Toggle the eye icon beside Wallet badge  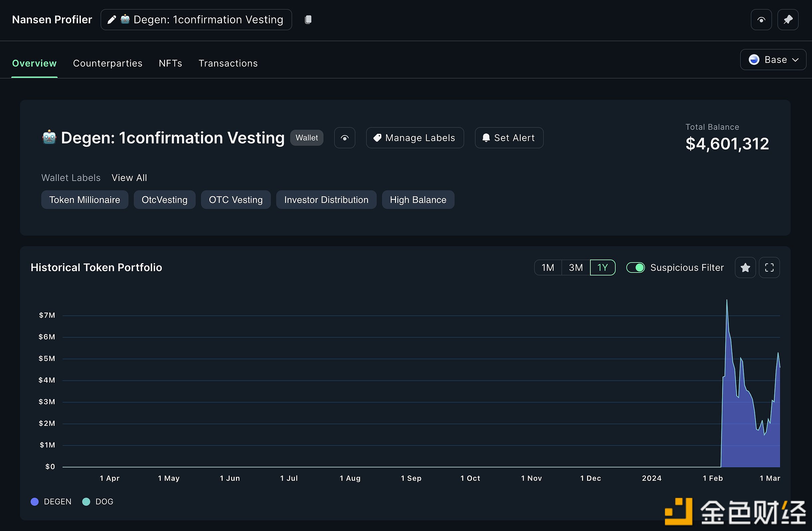tap(344, 138)
